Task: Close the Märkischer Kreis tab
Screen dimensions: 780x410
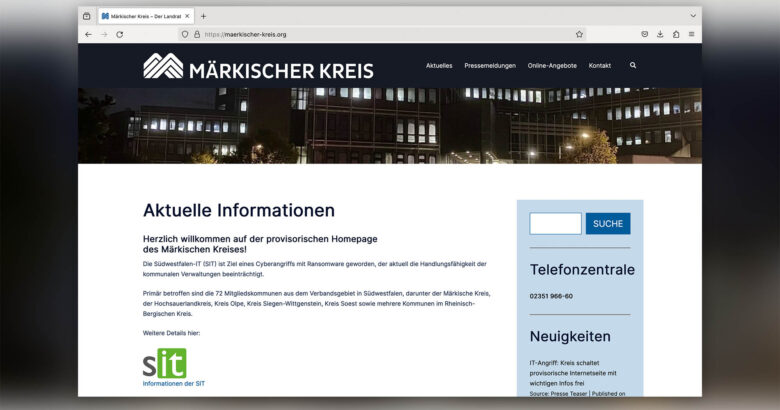Action: coord(187,16)
